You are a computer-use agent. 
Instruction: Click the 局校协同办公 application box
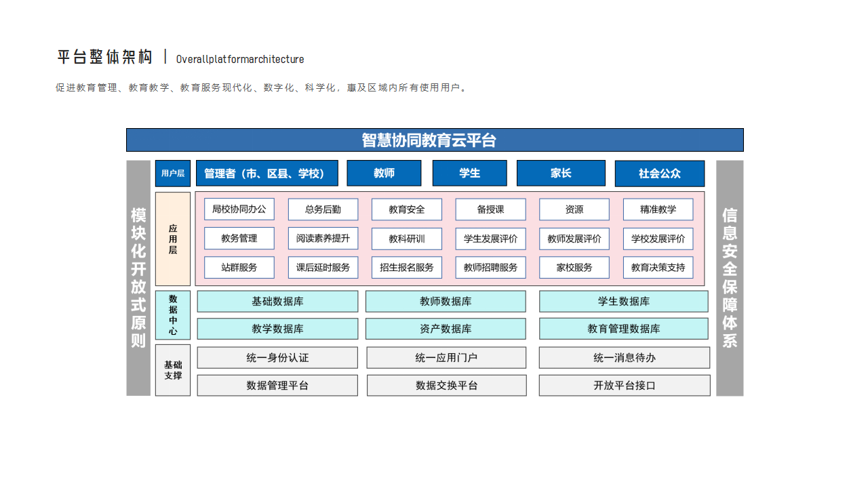tap(239, 209)
